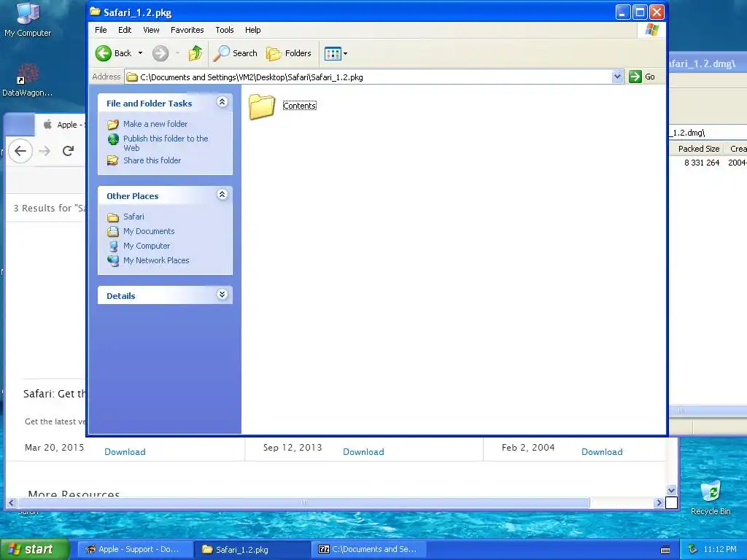Image resolution: width=747 pixels, height=560 pixels.
Task: Click the My Network Places icon
Action: click(x=113, y=260)
